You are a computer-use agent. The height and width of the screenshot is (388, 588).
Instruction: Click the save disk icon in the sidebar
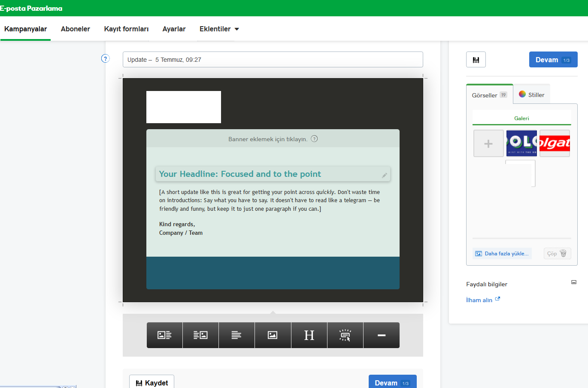[476, 60]
